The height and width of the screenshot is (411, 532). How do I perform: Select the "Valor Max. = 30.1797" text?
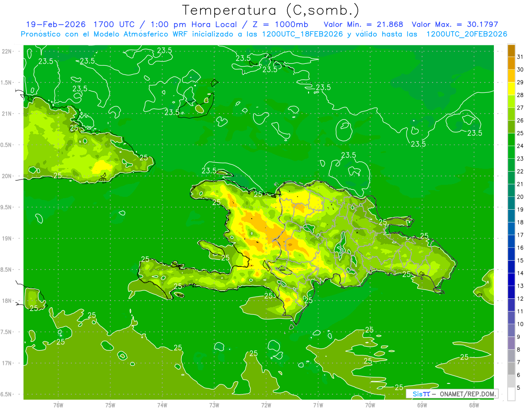pyautogui.click(x=455, y=24)
